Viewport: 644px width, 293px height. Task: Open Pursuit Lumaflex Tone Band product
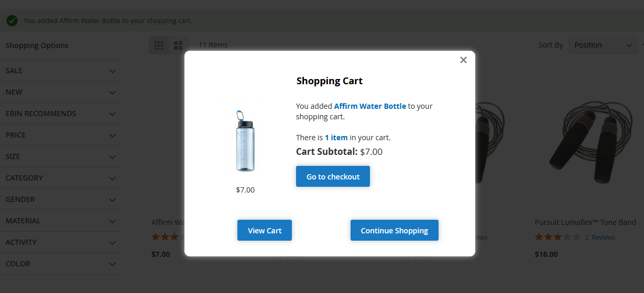click(x=585, y=222)
